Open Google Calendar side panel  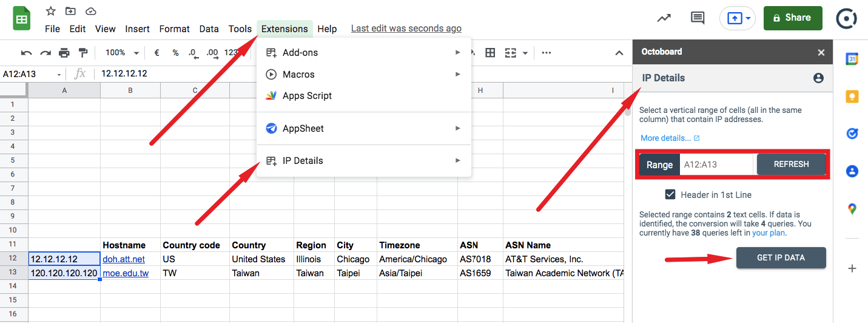(x=852, y=58)
